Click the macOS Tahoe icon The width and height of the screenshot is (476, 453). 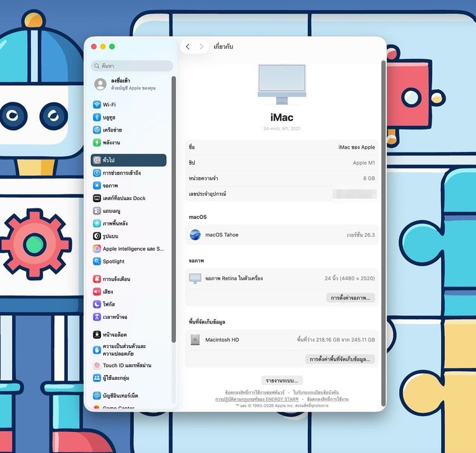coord(195,235)
